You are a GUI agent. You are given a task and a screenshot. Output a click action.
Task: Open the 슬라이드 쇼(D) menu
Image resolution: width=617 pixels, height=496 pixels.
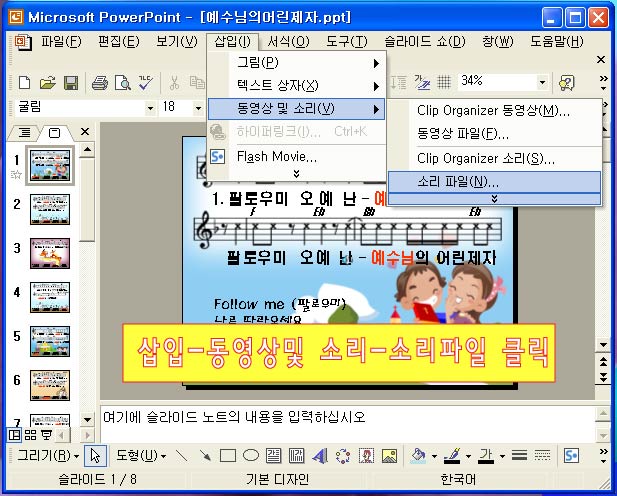425,41
